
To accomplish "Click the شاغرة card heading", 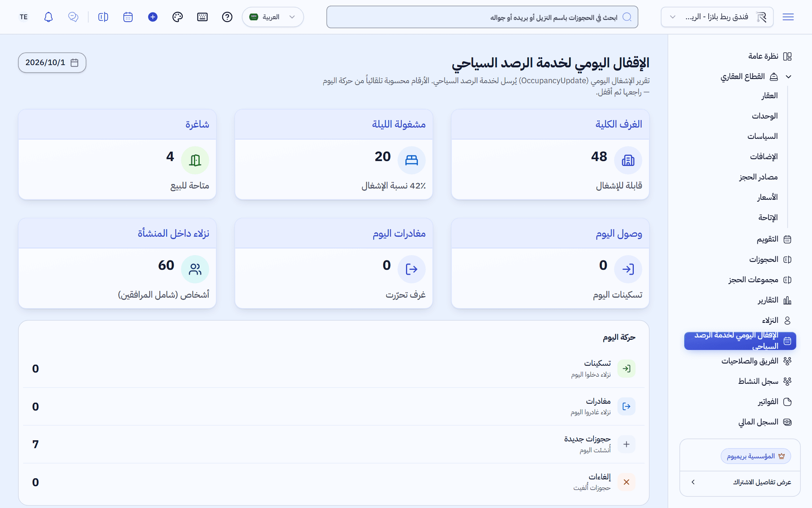I will click(197, 124).
